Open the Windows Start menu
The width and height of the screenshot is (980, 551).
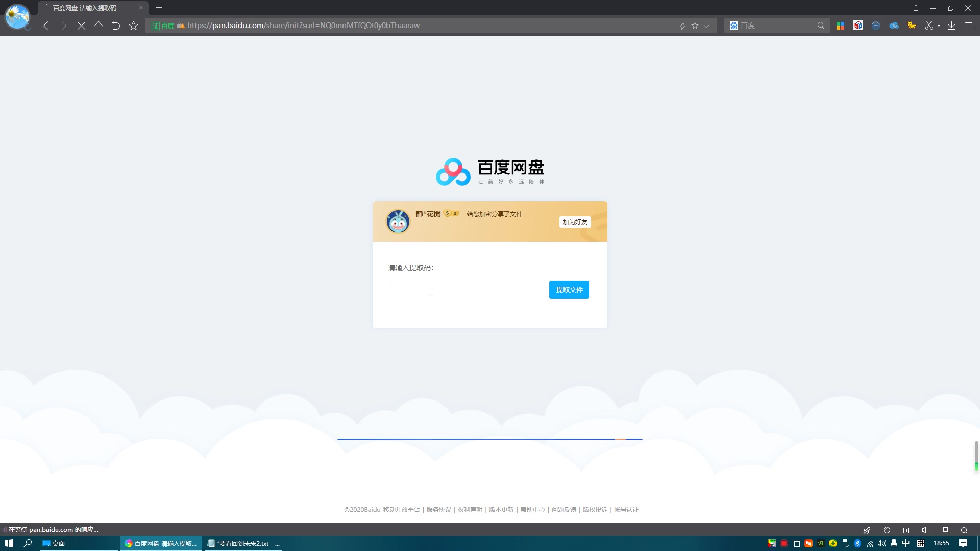pyautogui.click(x=9, y=543)
